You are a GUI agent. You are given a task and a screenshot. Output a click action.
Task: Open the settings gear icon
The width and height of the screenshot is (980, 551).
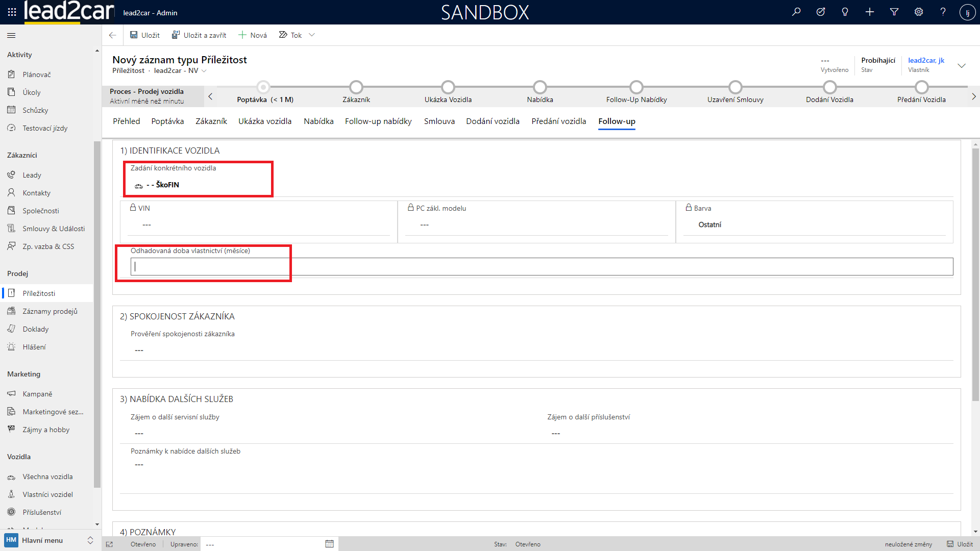coord(919,12)
